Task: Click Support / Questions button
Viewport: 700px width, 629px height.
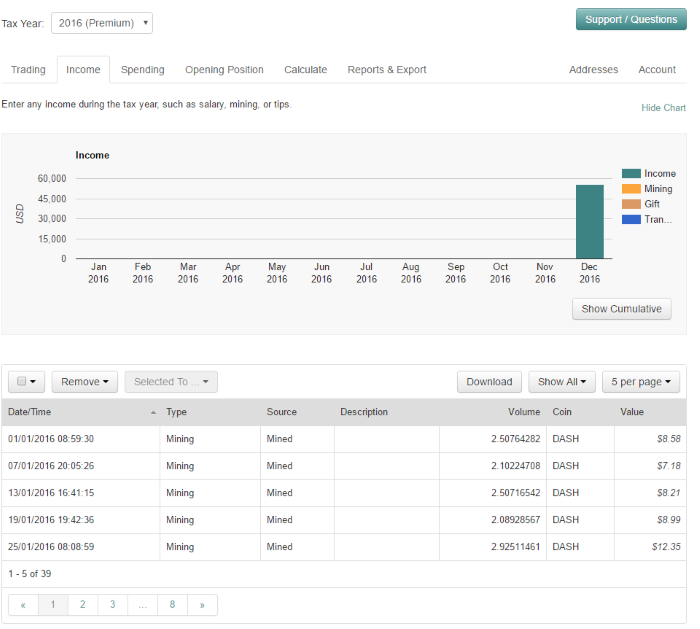Action: pyautogui.click(x=631, y=19)
